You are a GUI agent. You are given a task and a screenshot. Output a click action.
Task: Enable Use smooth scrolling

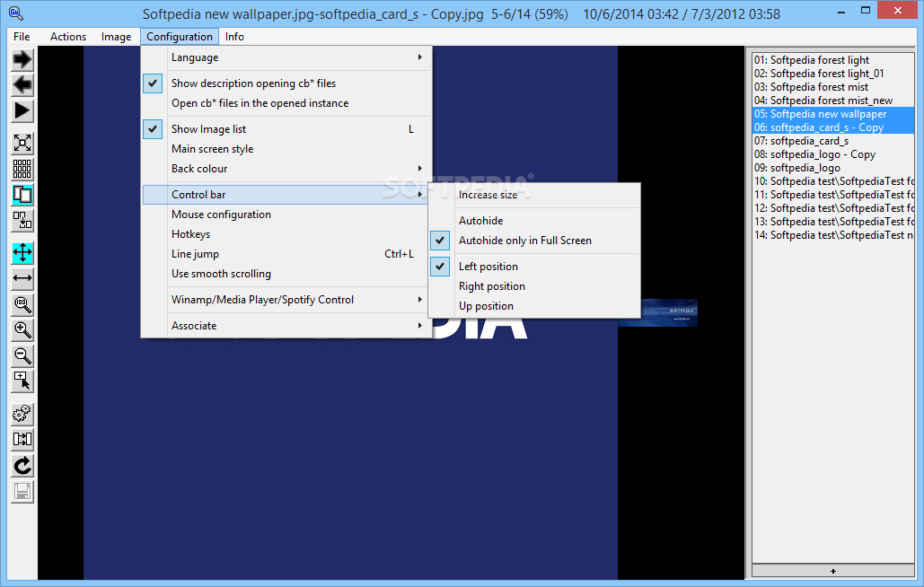[x=286, y=274]
